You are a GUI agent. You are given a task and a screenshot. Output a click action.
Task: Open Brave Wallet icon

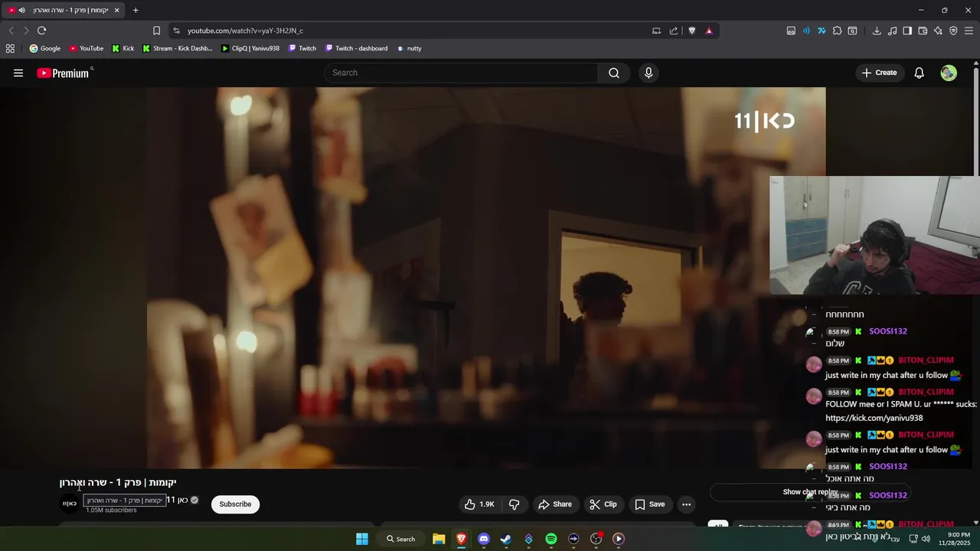[923, 31]
